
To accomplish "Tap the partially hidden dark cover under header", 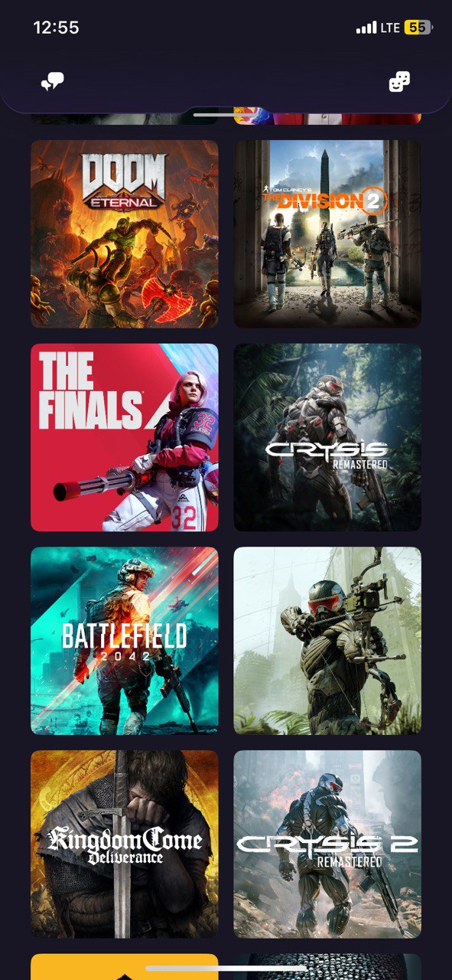I will tap(125, 118).
